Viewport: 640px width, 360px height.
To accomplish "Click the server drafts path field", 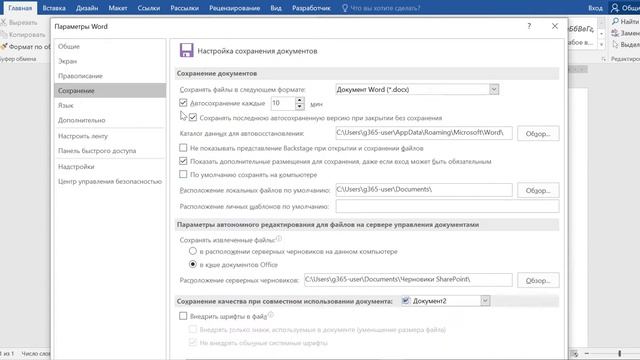I will point(408,280).
